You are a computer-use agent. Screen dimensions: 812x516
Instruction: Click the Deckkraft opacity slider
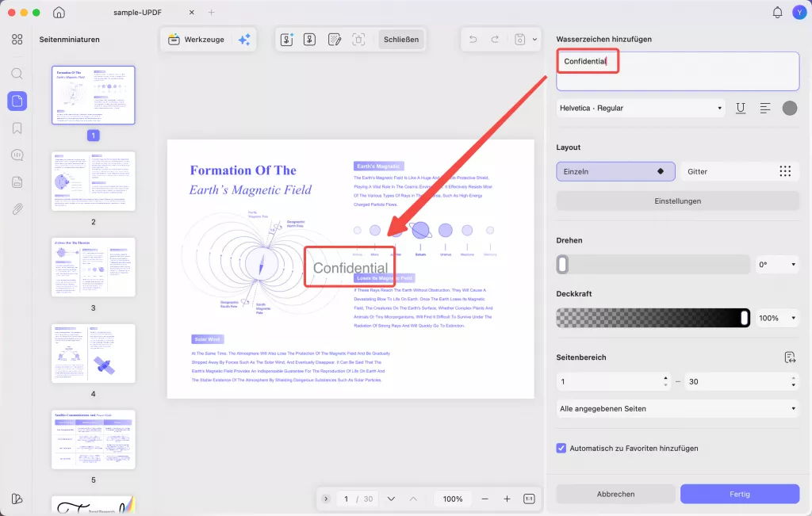tap(653, 319)
